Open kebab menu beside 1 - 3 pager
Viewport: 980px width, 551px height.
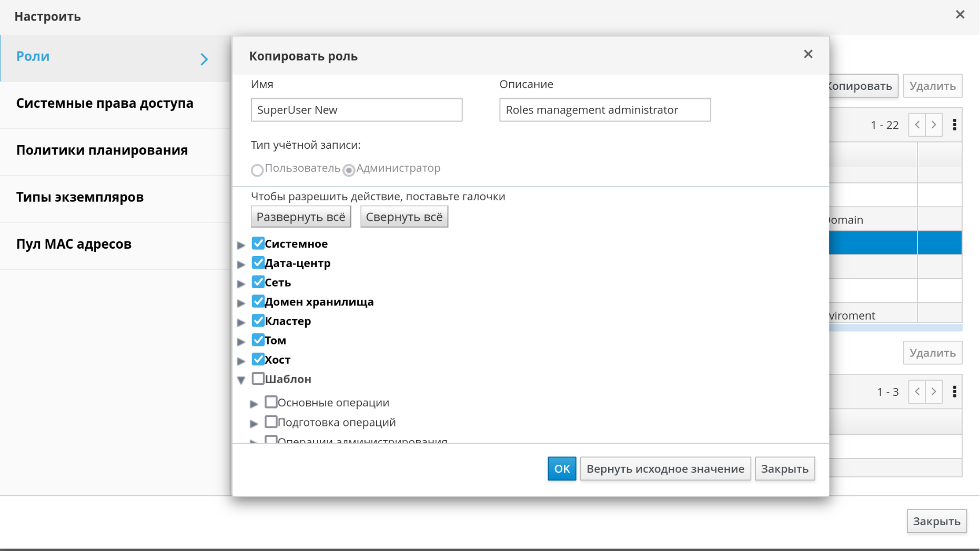954,392
